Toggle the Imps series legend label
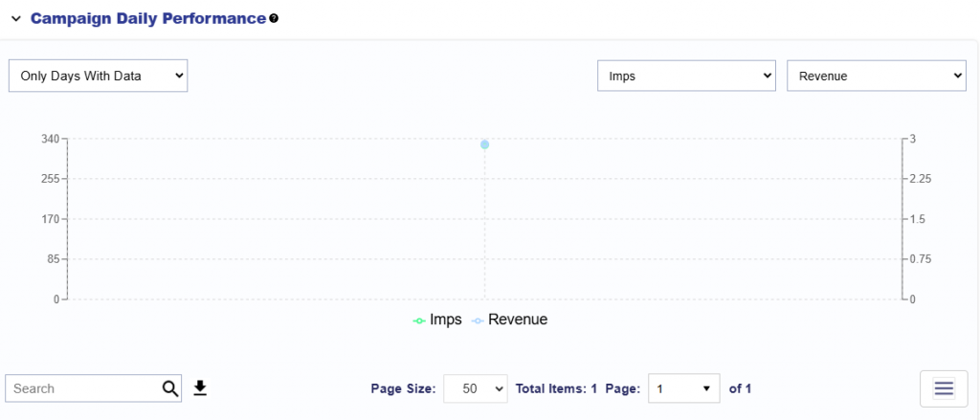 click(446, 320)
